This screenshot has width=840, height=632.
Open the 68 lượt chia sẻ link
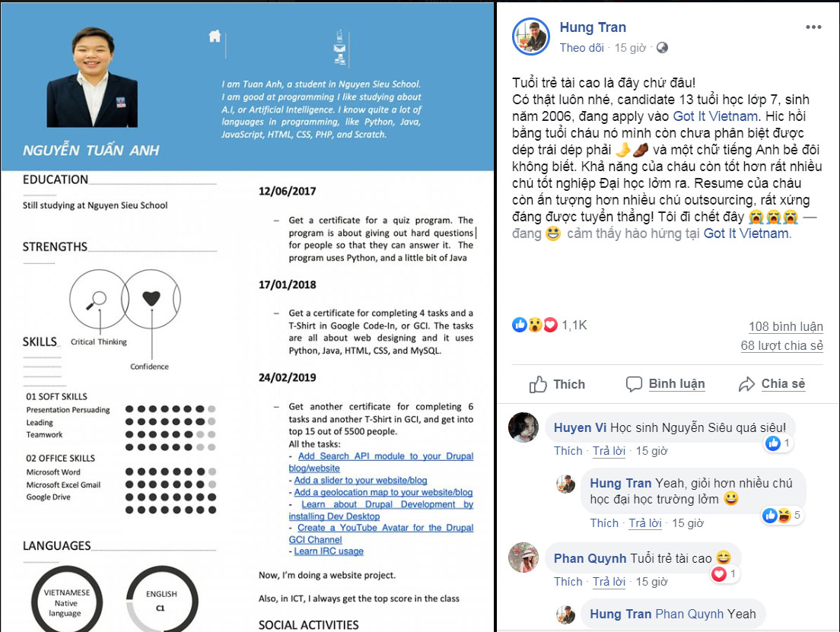click(x=781, y=345)
